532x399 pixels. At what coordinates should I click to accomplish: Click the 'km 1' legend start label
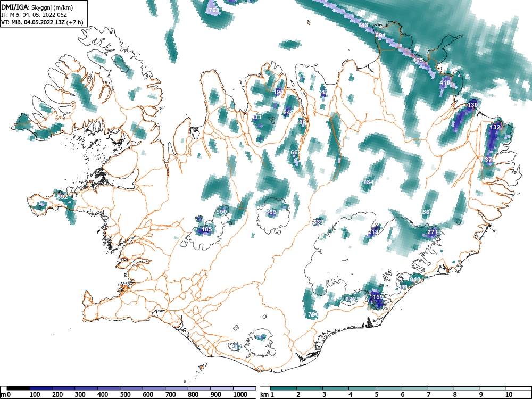[x=267, y=395]
